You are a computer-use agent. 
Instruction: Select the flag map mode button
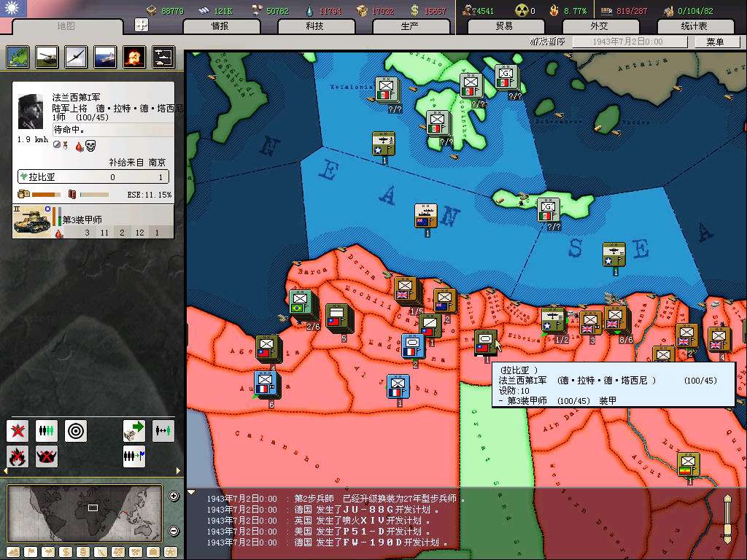[x=31, y=553]
